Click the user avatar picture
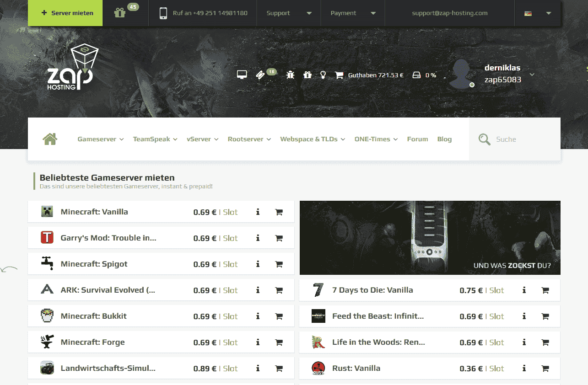 [462, 74]
